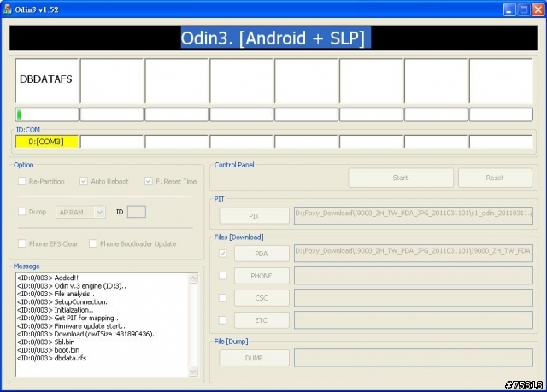
Task: Check Phone Bootloader Update option
Action: click(x=93, y=243)
